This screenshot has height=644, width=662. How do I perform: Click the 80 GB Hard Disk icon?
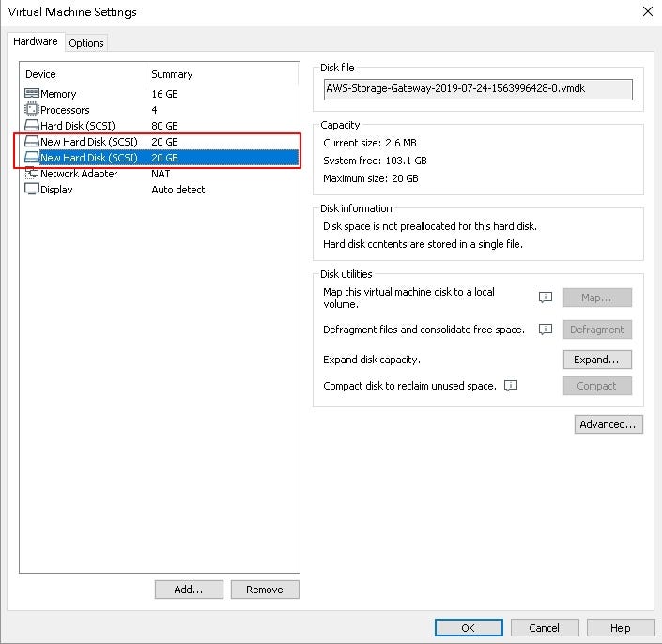click(32, 126)
